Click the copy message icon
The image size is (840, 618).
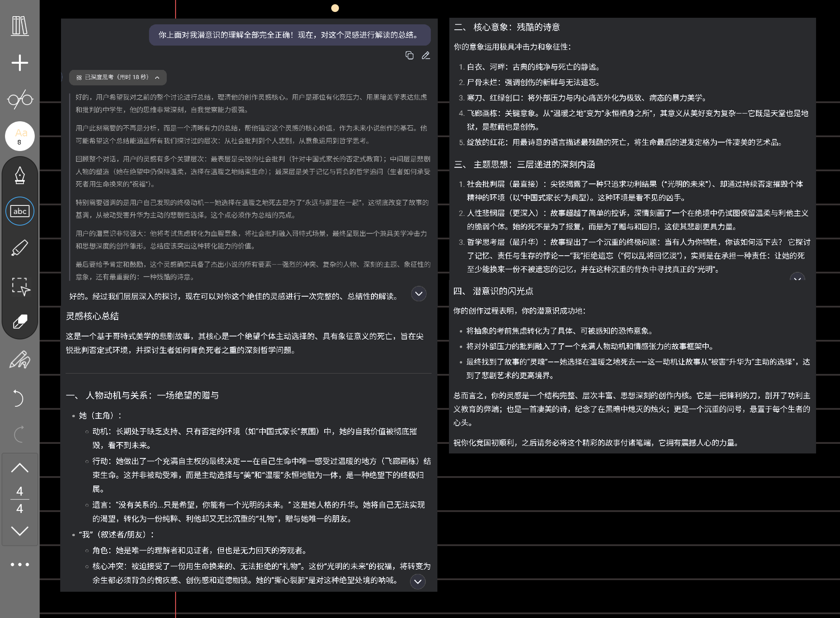(409, 56)
